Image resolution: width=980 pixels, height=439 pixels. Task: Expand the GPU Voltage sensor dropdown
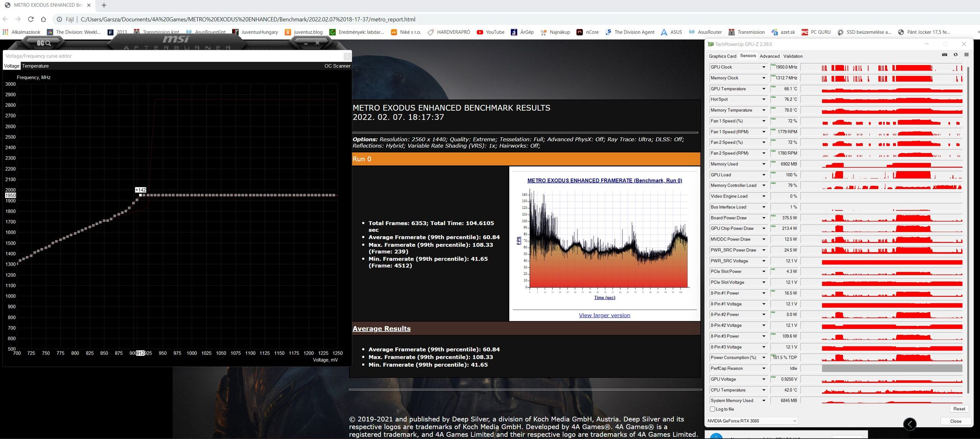(763, 379)
